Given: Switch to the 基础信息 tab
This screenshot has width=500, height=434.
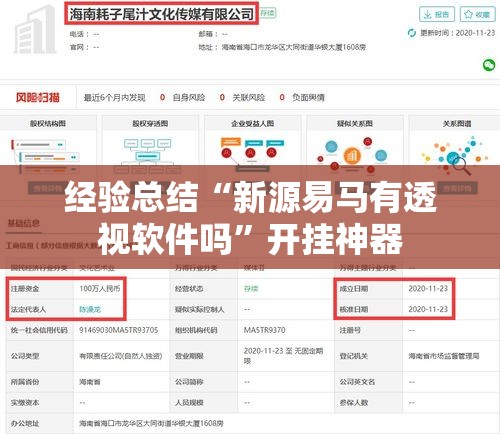Looking at the screenshot, I should tap(24, 223).
